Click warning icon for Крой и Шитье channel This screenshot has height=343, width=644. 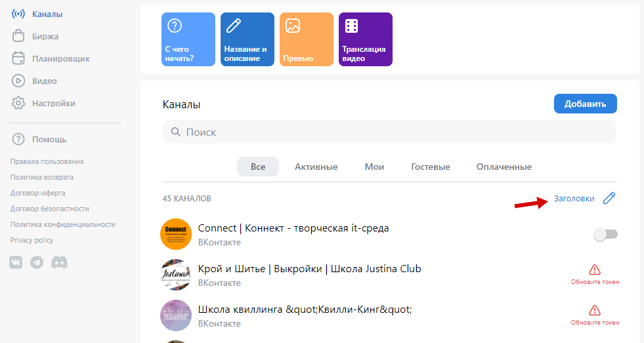pyautogui.click(x=595, y=270)
